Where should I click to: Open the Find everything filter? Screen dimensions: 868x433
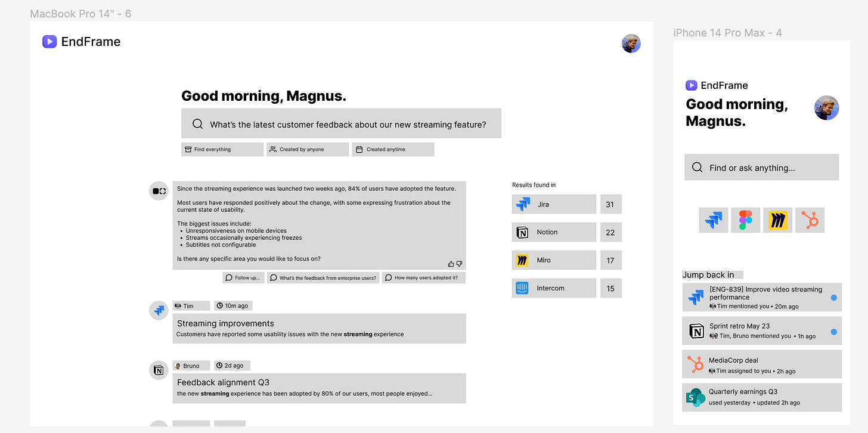pyautogui.click(x=222, y=149)
